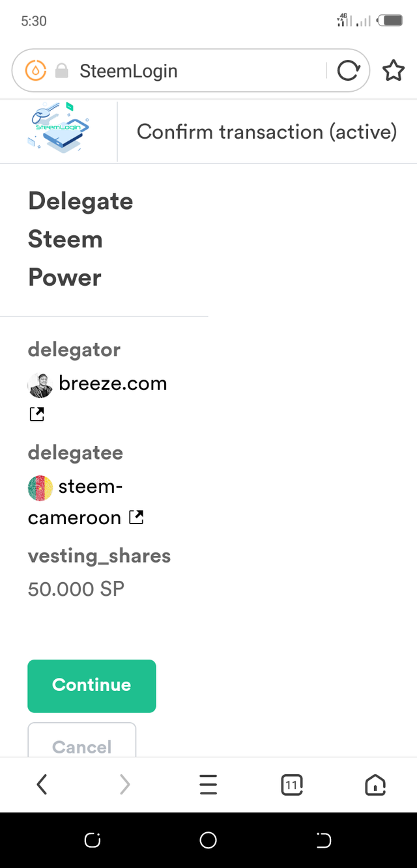417x868 pixels.
Task: Open the browser hamburger menu
Action: pyautogui.click(x=208, y=785)
